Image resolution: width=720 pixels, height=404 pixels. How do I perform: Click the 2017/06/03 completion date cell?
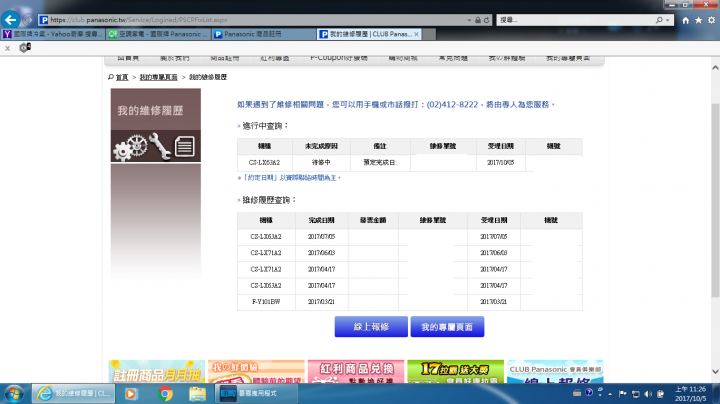[x=321, y=253]
